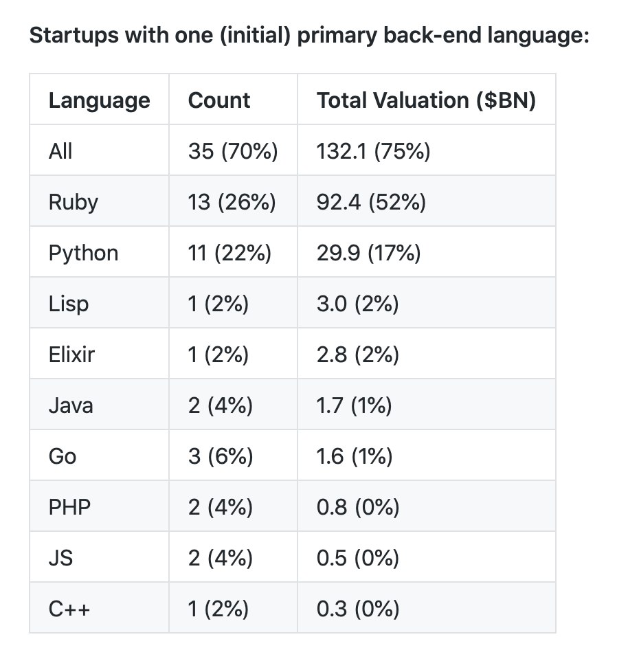
Task: Click Python's 11 (22%) count cell
Action: (229, 253)
